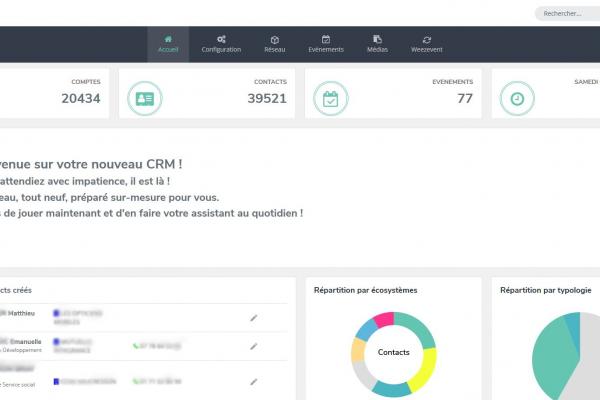
Task: Click the Evénements count 77
Action: 465,99
